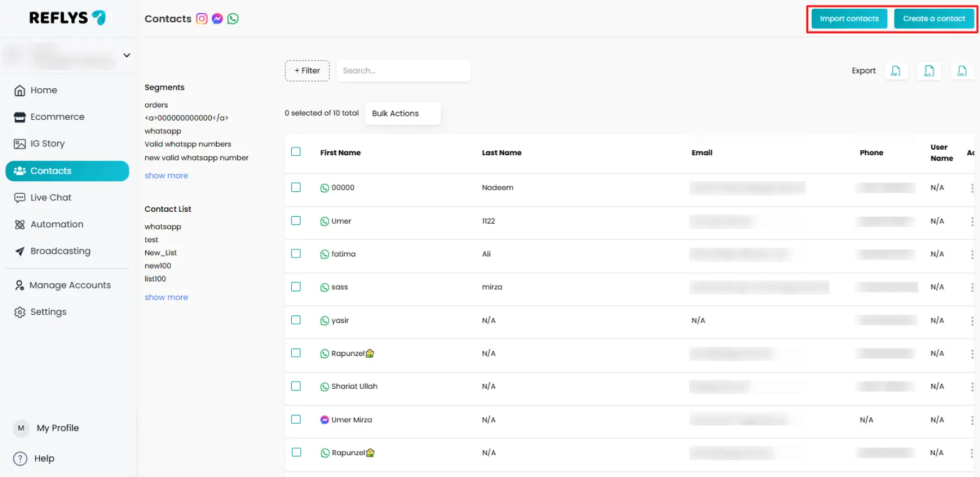Image resolution: width=980 pixels, height=477 pixels.
Task: Export contacts as XLS
Action: point(929,71)
